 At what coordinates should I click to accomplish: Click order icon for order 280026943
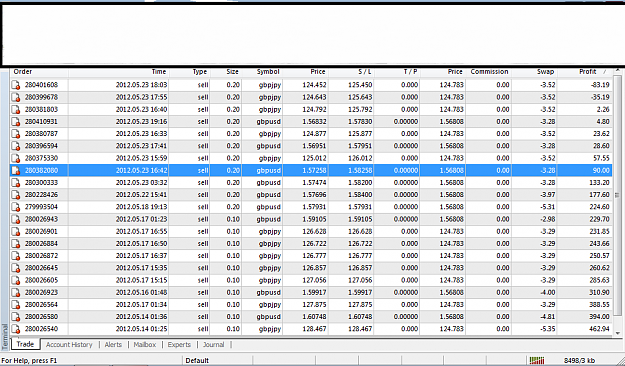(16, 219)
